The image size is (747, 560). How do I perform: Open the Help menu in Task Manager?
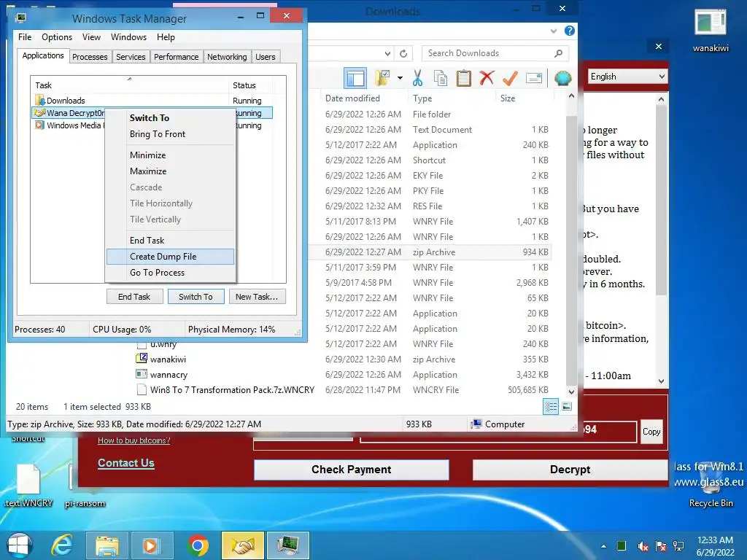click(x=166, y=37)
